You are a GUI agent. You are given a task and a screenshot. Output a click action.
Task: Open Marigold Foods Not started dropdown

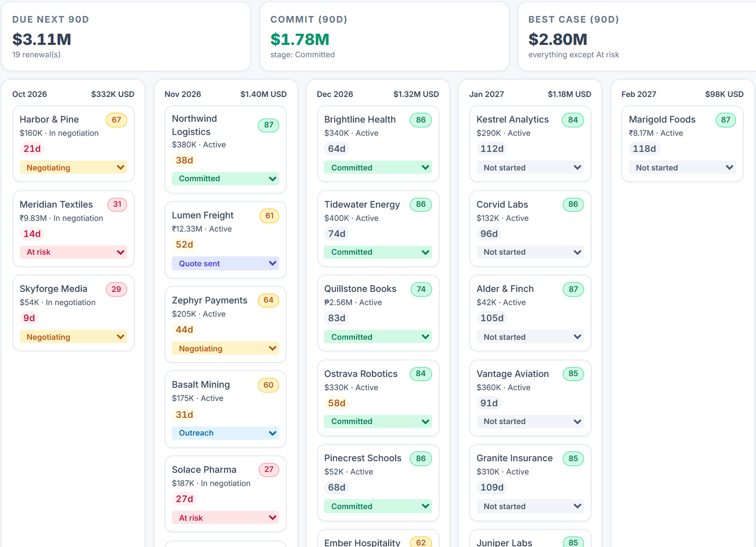[x=682, y=167]
